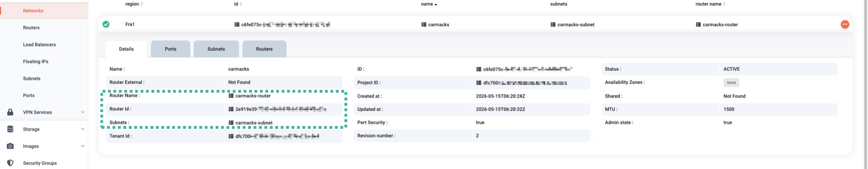This screenshot has height=169, width=868.
Task: Click the Revision number value 2
Action: [477, 136]
